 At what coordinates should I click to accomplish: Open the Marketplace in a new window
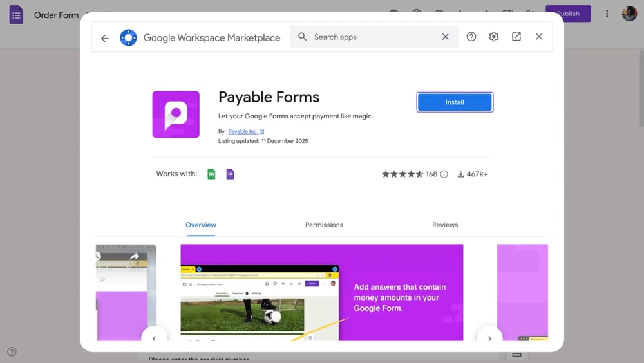[516, 37]
